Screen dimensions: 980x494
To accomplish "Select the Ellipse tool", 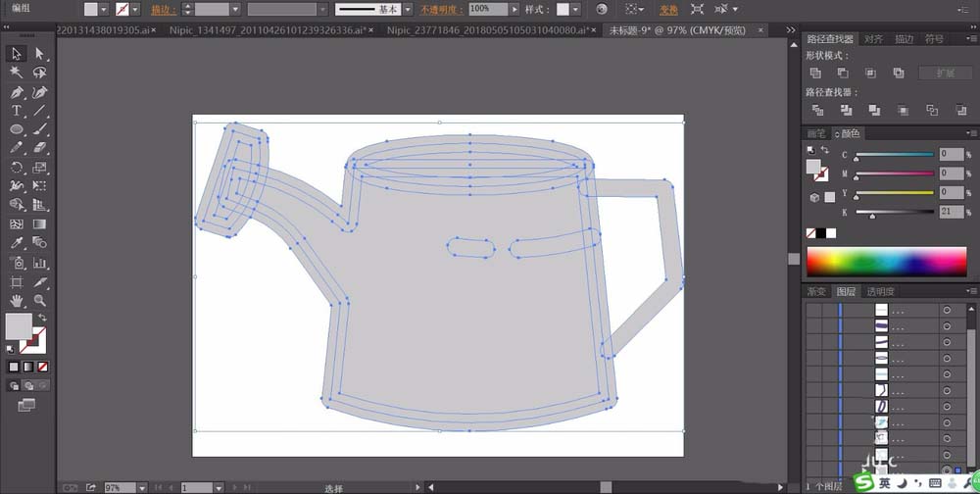I will click(17, 129).
